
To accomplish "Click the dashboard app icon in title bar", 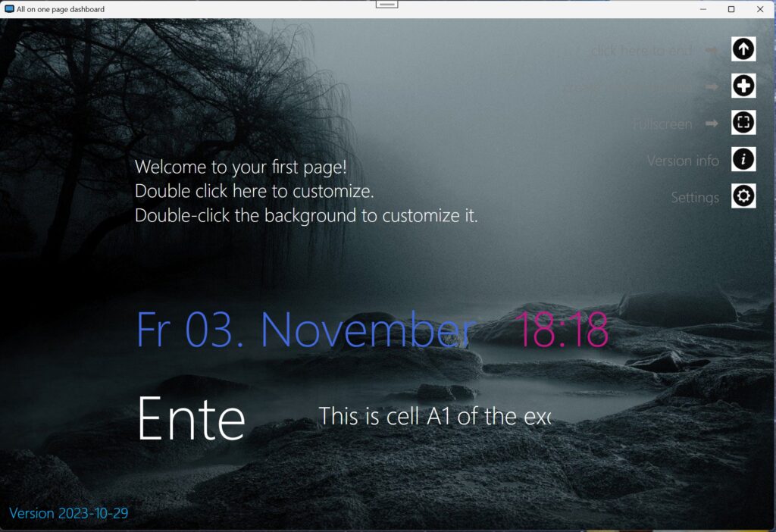I will click(9, 9).
